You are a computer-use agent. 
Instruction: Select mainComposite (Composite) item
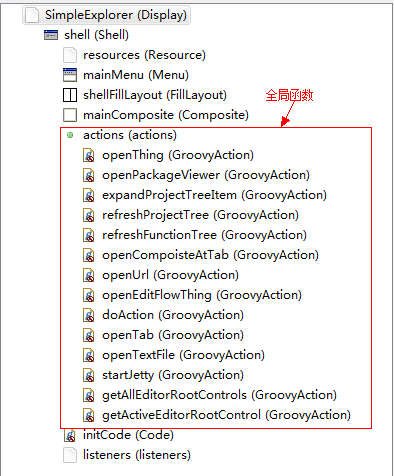pos(166,115)
